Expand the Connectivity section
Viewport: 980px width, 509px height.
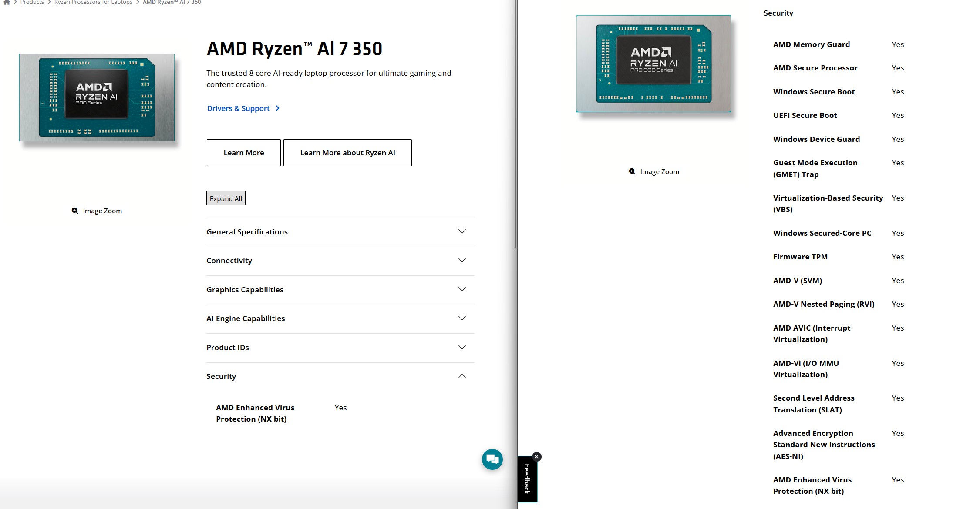(340, 261)
